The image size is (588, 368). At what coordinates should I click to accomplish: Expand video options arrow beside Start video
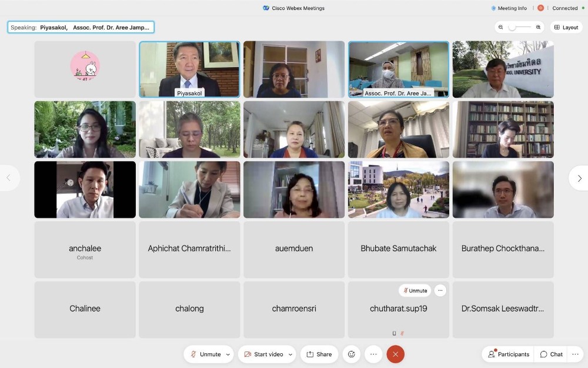[x=290, y=354]
